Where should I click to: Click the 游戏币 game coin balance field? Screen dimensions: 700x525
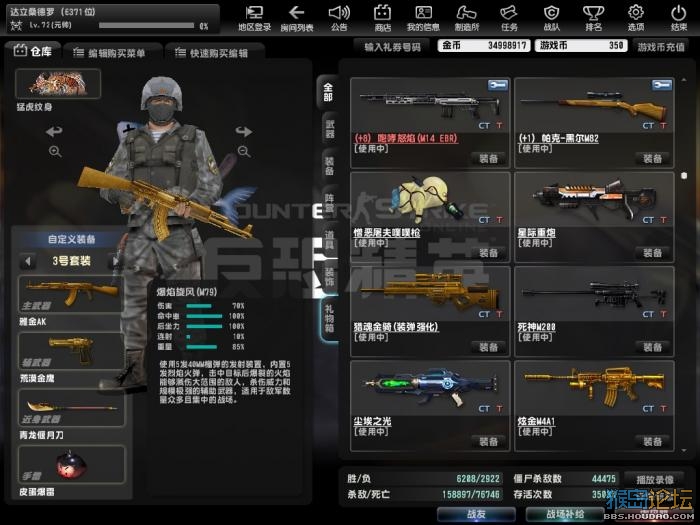coord(581,46)
